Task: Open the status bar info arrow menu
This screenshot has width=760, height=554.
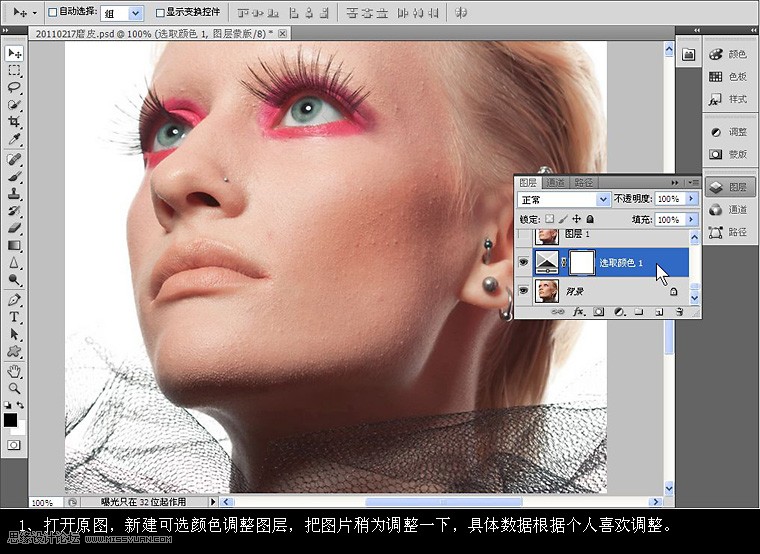Action: 212,502
